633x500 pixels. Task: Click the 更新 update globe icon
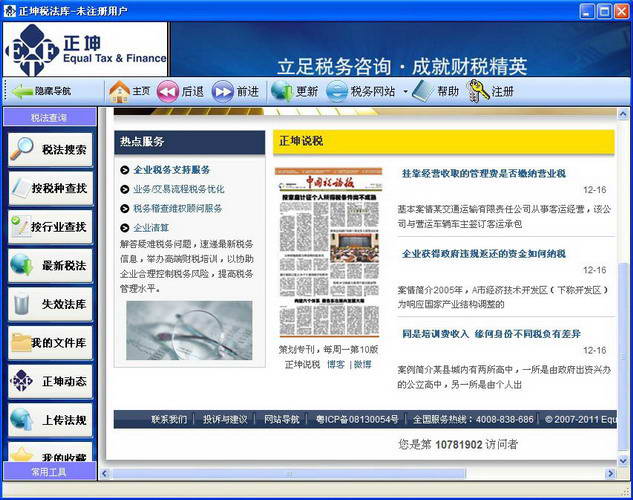coord(282,91)
